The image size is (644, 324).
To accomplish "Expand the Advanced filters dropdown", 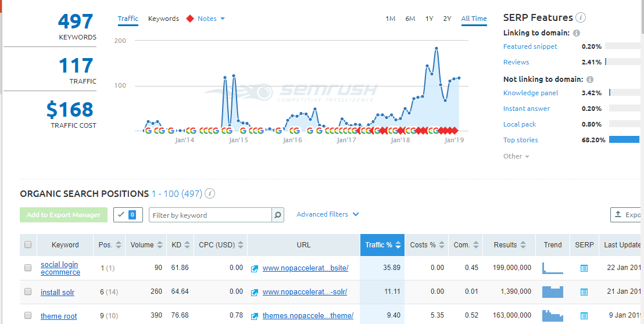I will [328, 214].
